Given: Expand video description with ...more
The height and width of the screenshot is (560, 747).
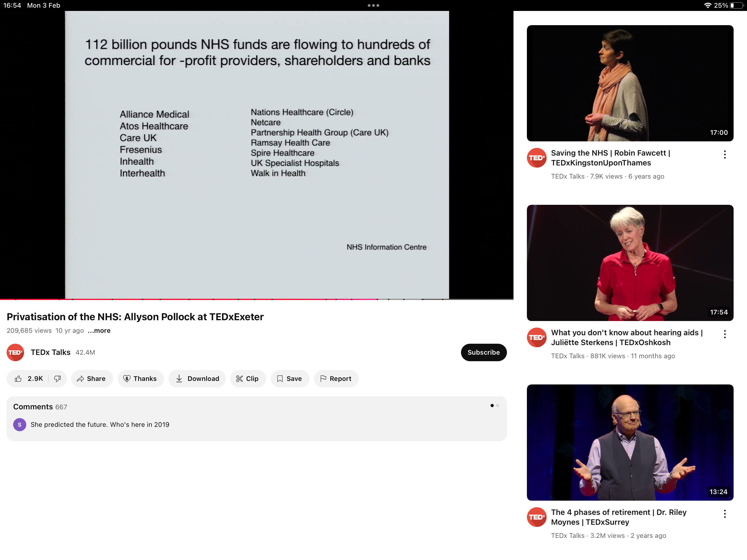Looking at the screenshot, I should (x=99, y=331).
